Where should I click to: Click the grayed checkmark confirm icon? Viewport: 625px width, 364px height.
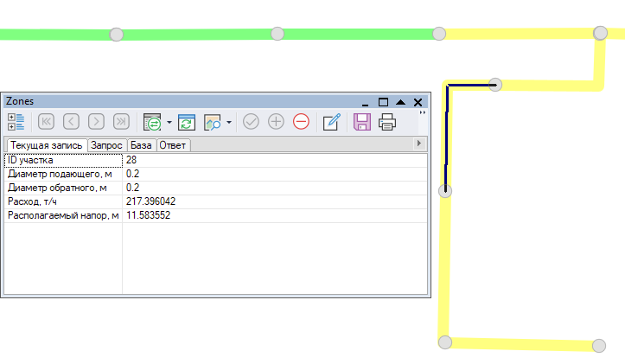251,122
